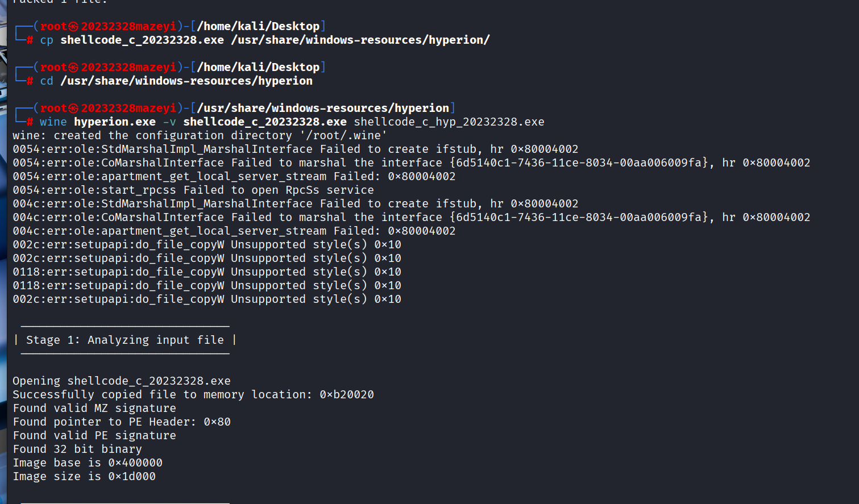
Task: Click the Found pointer to PE Header line
Action: tap(122, 422)
